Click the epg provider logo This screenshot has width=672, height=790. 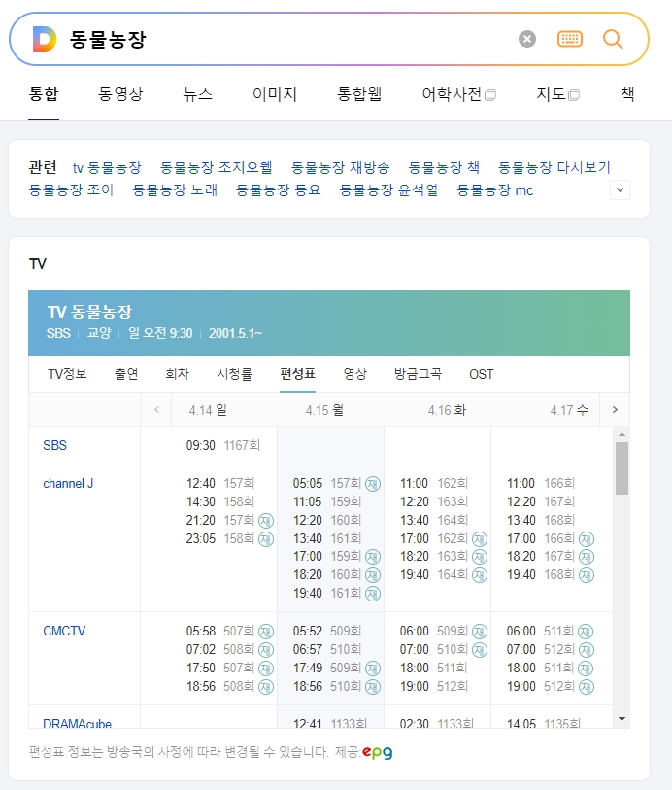(x=377, y=752)
